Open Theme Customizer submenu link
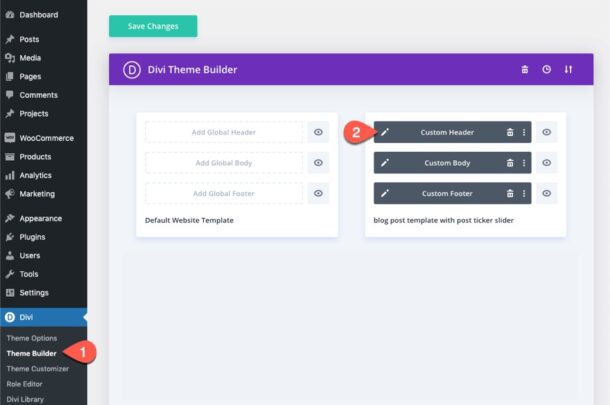The image size is (610, 405). pos(37,368)
